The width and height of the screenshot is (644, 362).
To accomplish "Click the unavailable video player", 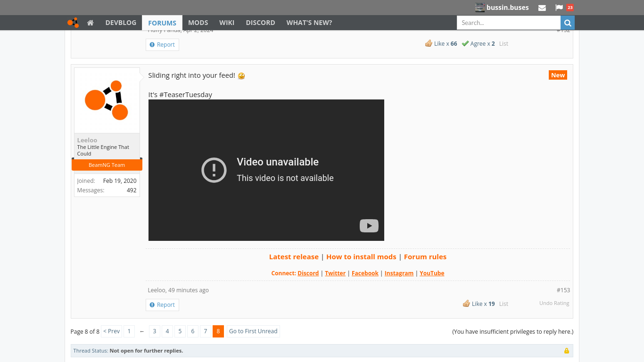I will click(x=266, y=170).
